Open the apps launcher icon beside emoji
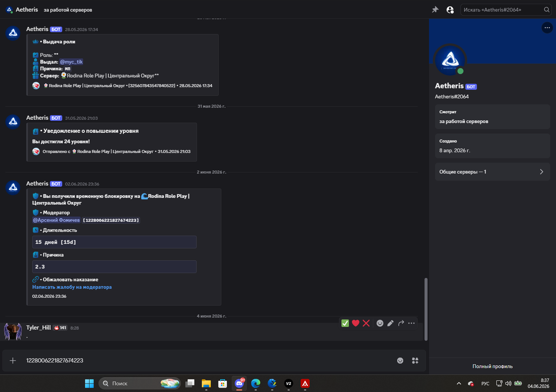556x392 pixels. (415, 360)
